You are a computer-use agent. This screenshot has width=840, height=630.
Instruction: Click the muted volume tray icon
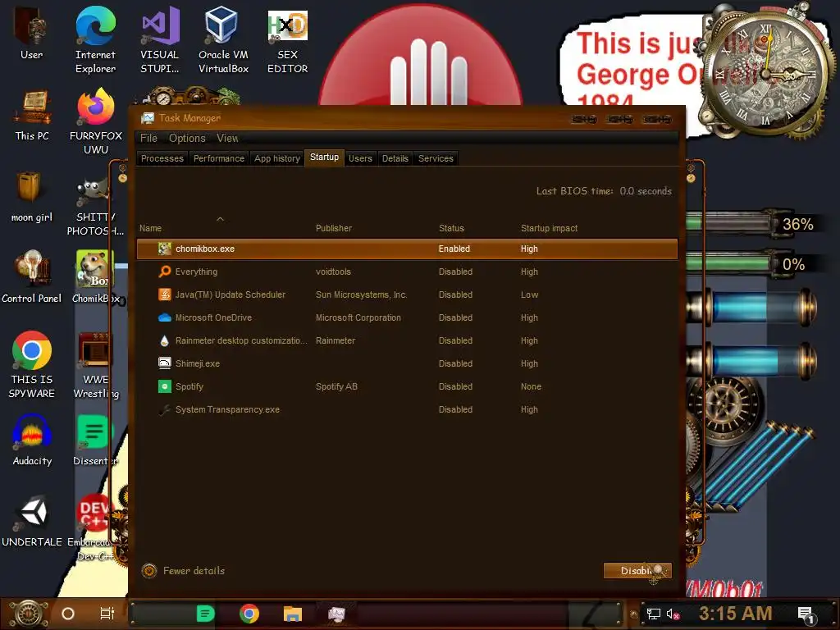(673, 614)
